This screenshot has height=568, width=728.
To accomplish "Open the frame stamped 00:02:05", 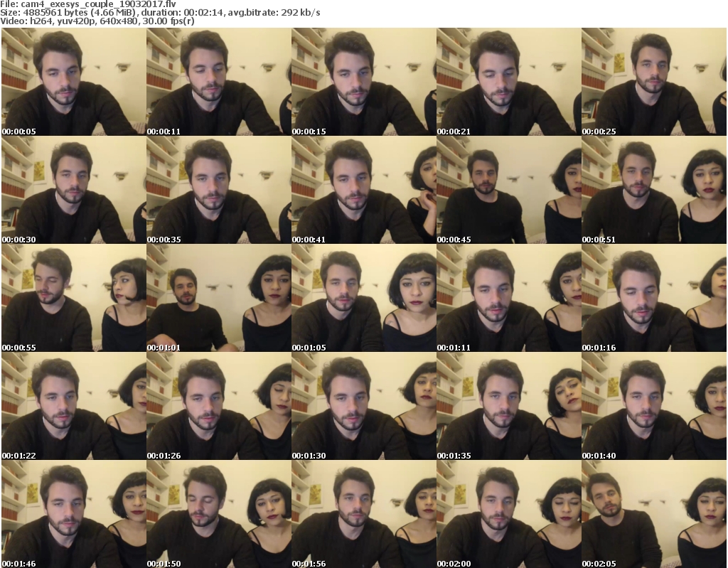I will [x=654, y=514].
